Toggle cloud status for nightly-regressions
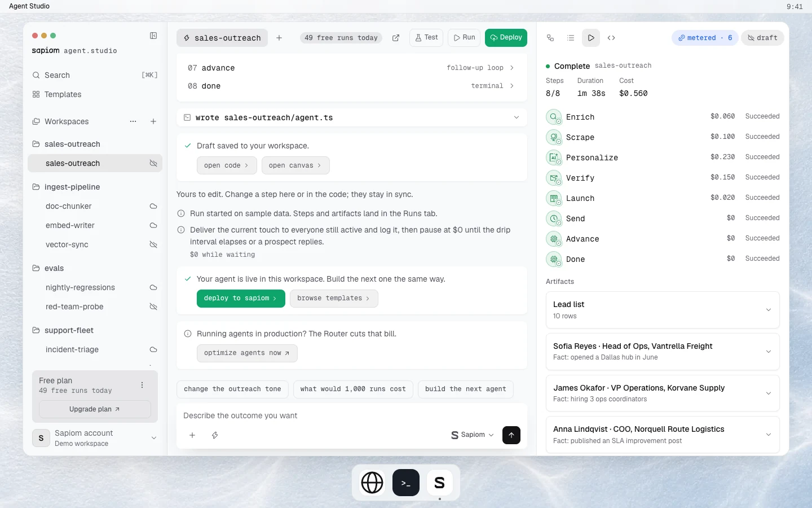Image resolution: width=812 pixels, height=508 pixels. (x=153, y=287)
